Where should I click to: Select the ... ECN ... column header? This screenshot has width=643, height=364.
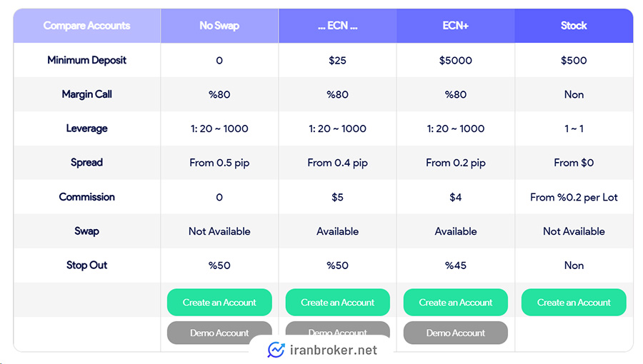(x=337, y=26)
